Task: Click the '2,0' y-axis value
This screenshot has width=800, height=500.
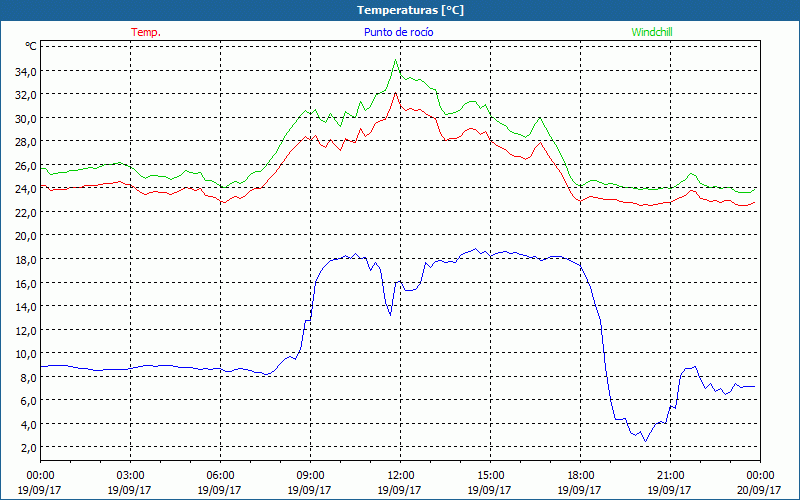Action: (x=28, y=448)
